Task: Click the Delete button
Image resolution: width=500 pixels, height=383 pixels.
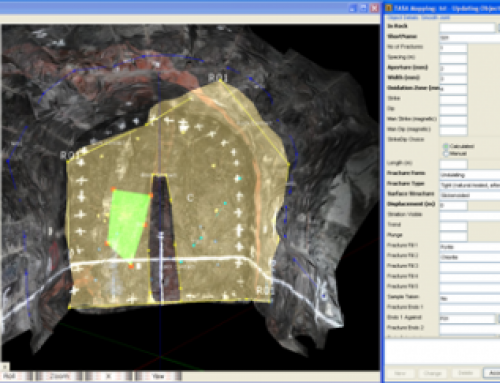Action: coord(466,373)
